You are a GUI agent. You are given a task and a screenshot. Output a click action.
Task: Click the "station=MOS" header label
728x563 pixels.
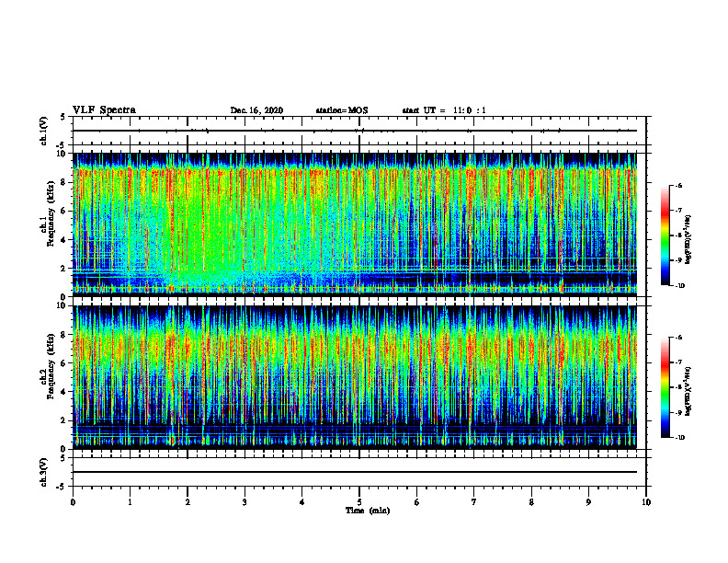[x=342, y=110]
